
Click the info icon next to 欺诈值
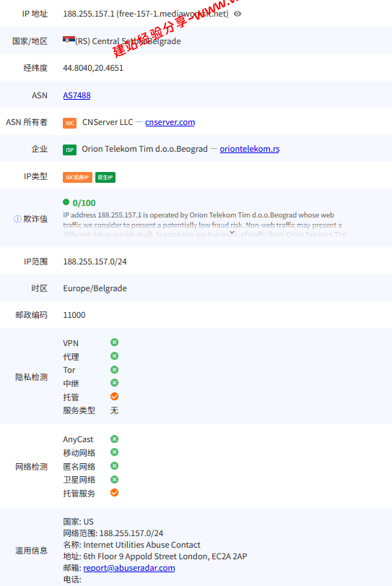click(x=17, y=219)
